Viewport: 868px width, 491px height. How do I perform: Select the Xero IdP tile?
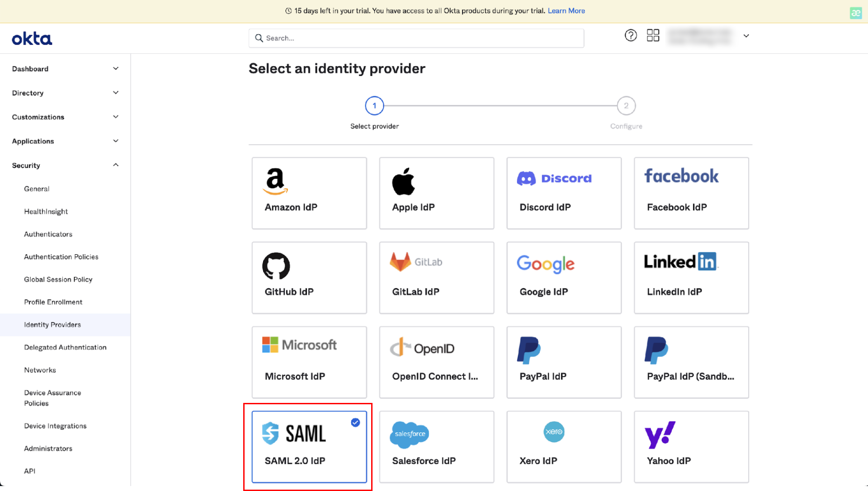point(564,446)
